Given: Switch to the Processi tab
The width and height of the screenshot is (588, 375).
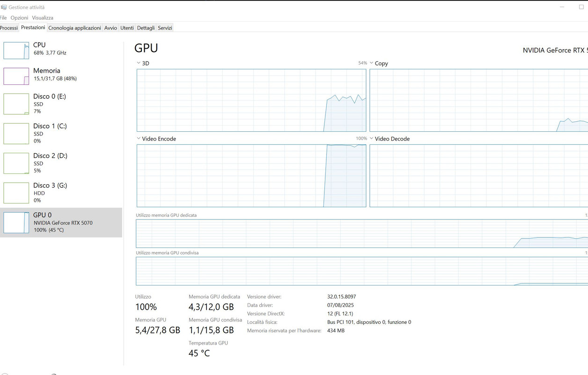Looking at the screenshot, I should (9, 28).
